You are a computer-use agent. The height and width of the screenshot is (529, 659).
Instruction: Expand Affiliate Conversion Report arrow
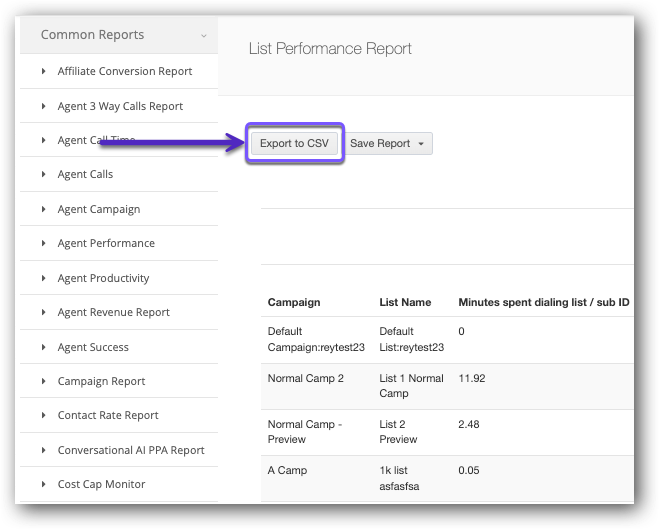click(43, 71)
